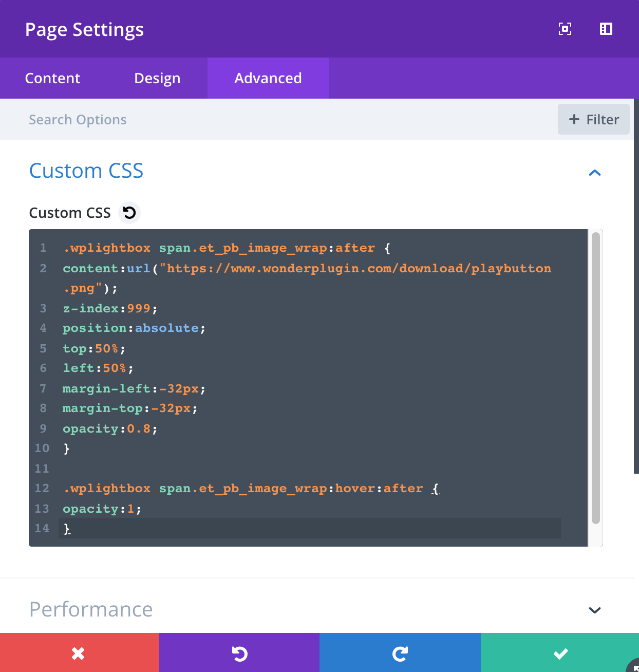Click the purple undo arrow button
This screenshot has width=639, height=672.
tap(239, 653)
